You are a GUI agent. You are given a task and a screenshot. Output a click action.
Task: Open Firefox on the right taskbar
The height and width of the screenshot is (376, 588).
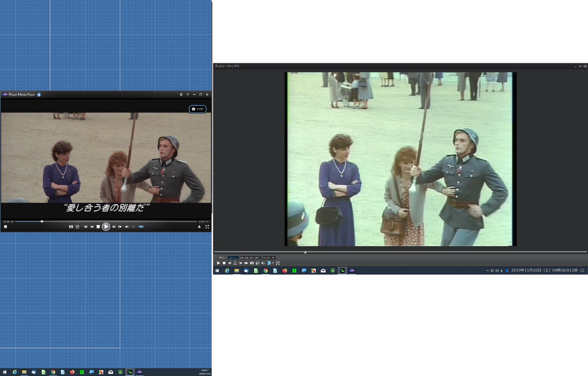(x=285, y=271)
